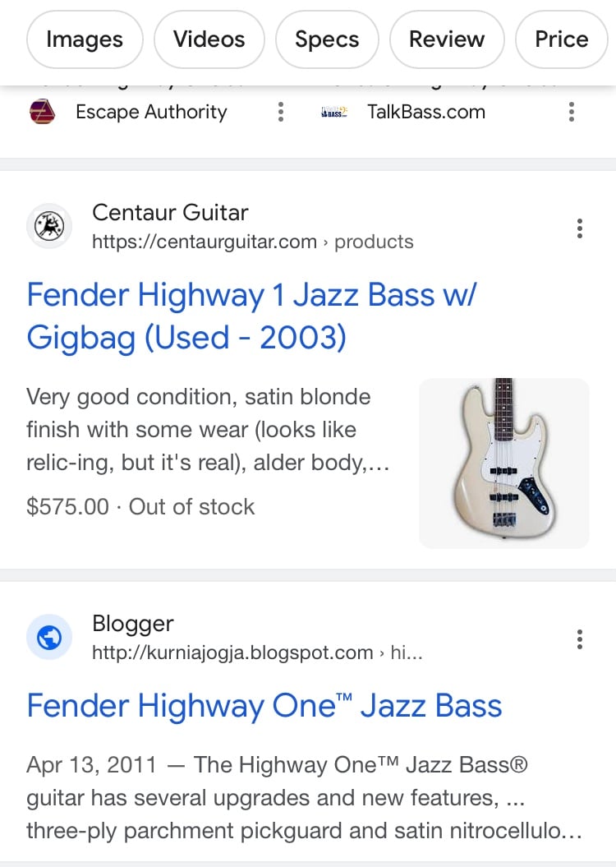Open more options for TalkBass.com result
616x867 pixels.
click(x=572, y=112)
